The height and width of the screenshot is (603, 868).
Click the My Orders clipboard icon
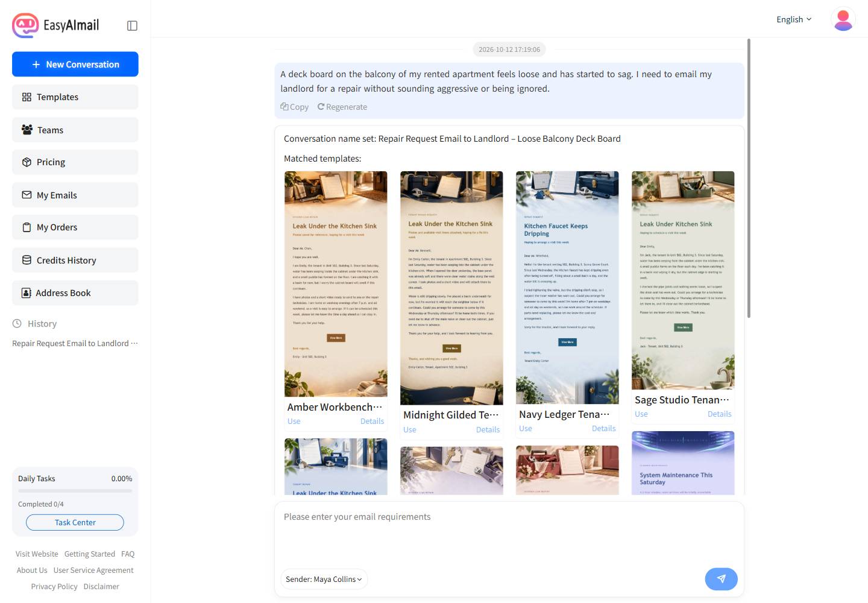point(27,227)
